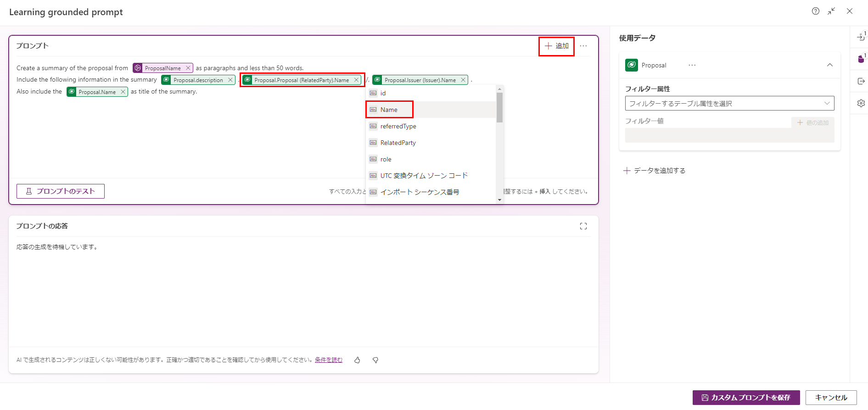Open the settings gear in sidebar
This screenshot has height=410, width=868.
pyautogui.click(x=861, y=103)
